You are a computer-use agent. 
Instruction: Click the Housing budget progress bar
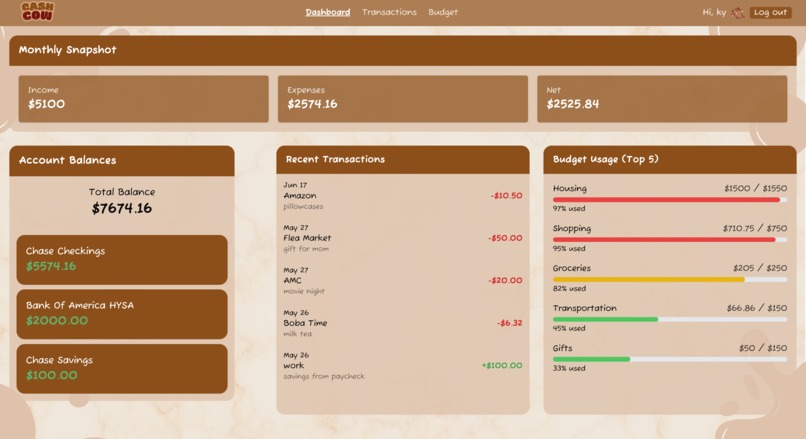pos(670,199)
